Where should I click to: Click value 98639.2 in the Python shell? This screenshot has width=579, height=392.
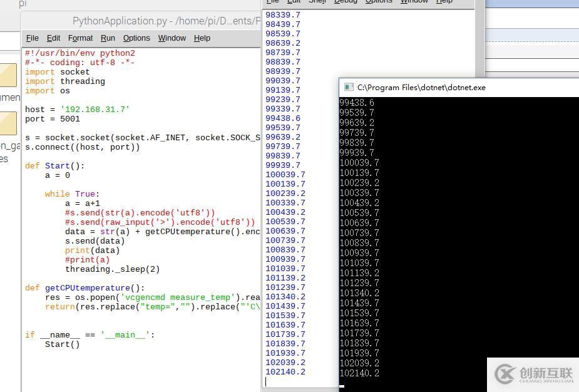coord(283,43)
